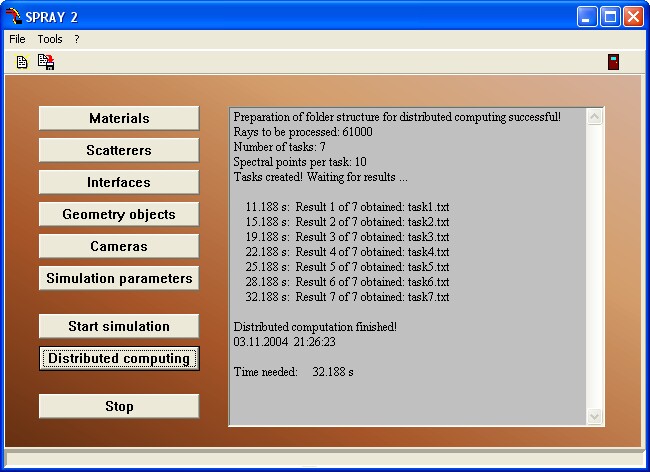Open the Materials list
The width and height of the screenshot is (650, 472).
[119, 118]
